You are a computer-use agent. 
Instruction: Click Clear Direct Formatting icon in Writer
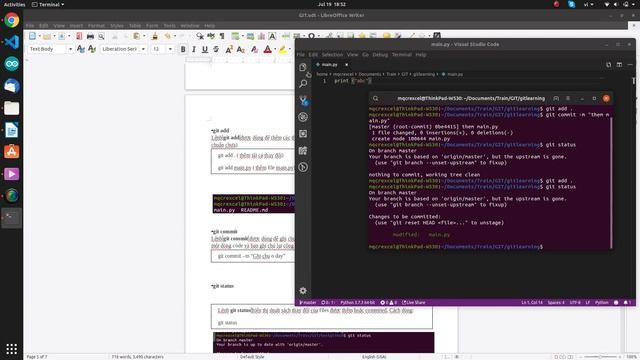point(254,49)
